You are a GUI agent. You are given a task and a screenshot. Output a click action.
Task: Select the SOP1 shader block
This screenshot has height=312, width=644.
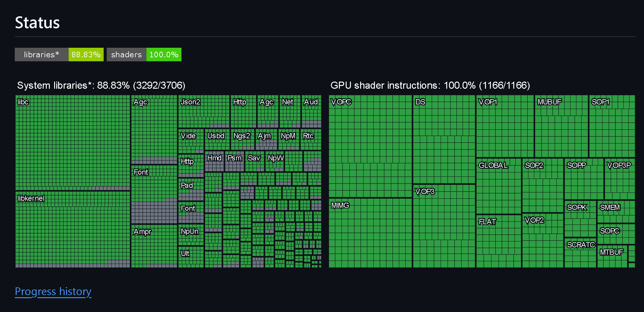pyautogui.click(x=612, y=126)
